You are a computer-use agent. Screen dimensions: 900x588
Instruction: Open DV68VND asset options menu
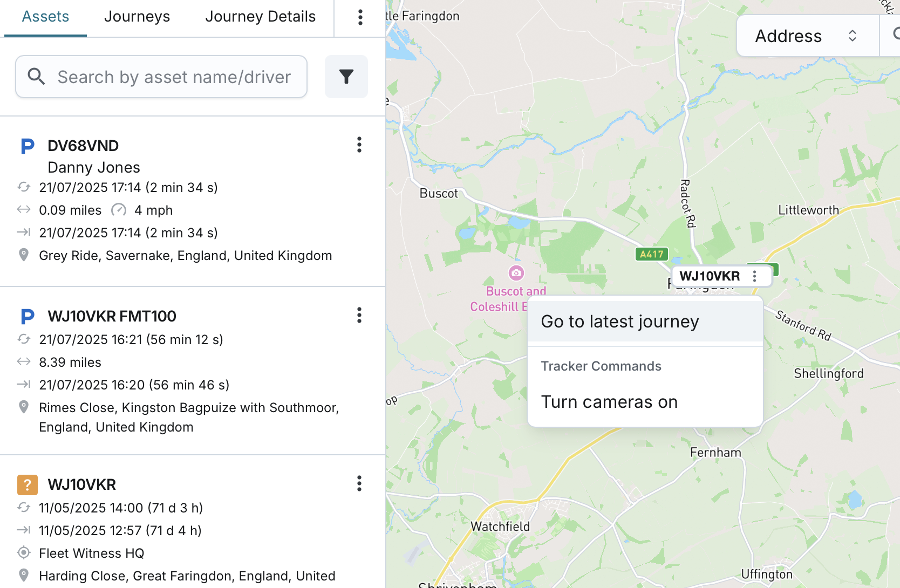pyautogui.click(x=359, y=145)
